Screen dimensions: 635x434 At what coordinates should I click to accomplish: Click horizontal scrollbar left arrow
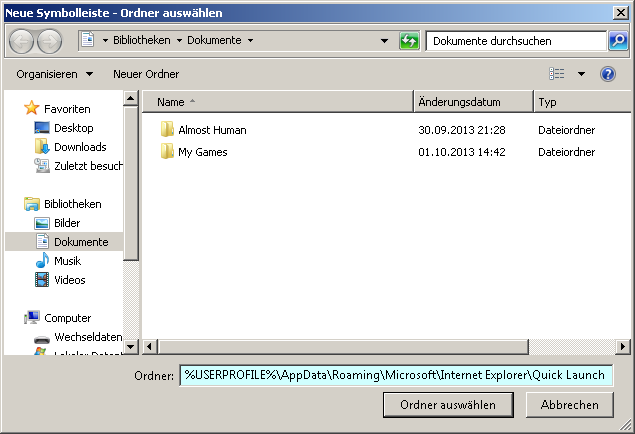(149, 347)
